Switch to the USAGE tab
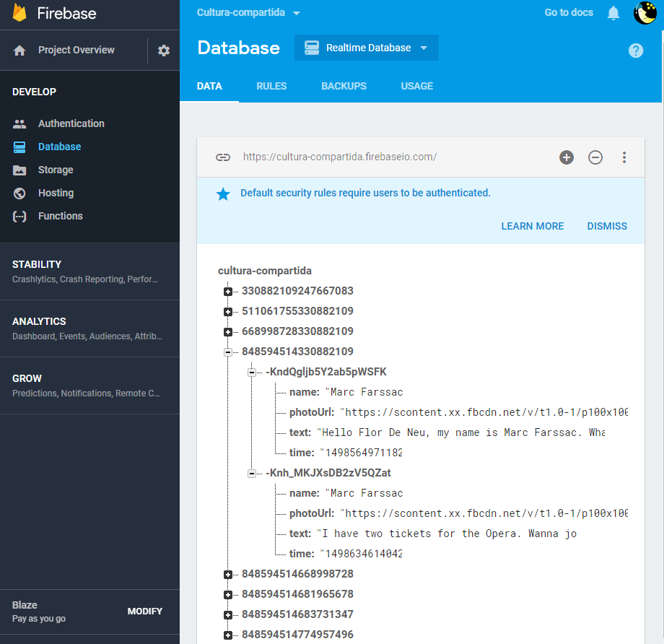 pyautogui.click(x=416, y=86)
